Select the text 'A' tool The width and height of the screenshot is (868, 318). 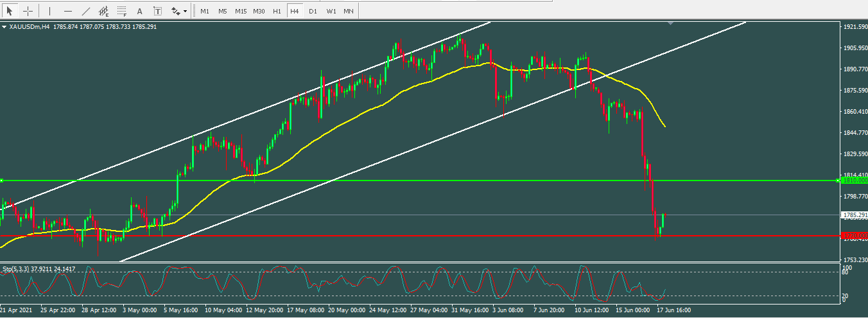141,11
